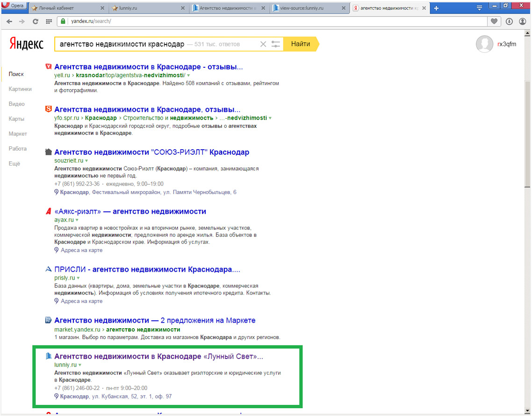Click yfo.spr.ru result favicon
The image size is (532, 418).
click(49, 109)
